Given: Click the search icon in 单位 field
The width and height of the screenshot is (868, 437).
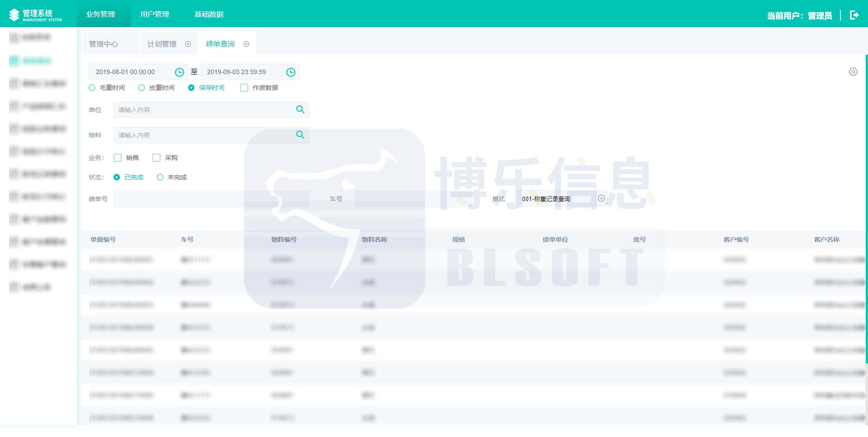Looking at the screenshot, I should pyautogui.click(x=300, y=109).
